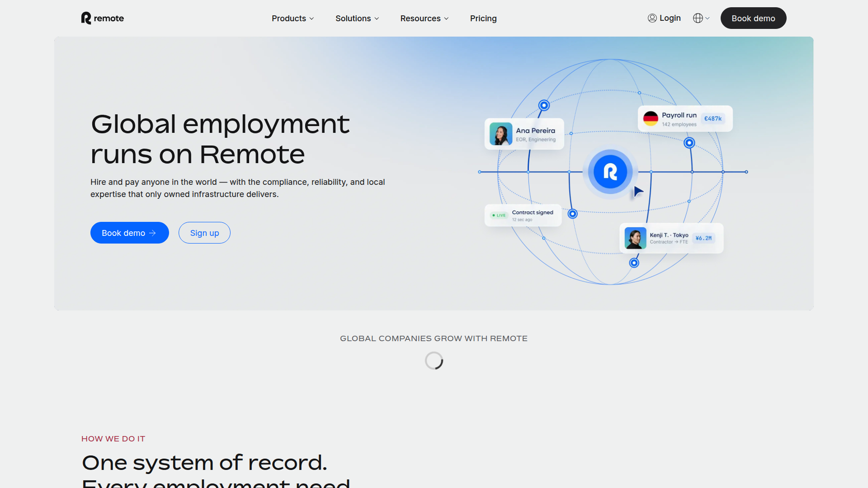Expand the Solutions chevron arrow

point(377,19)
